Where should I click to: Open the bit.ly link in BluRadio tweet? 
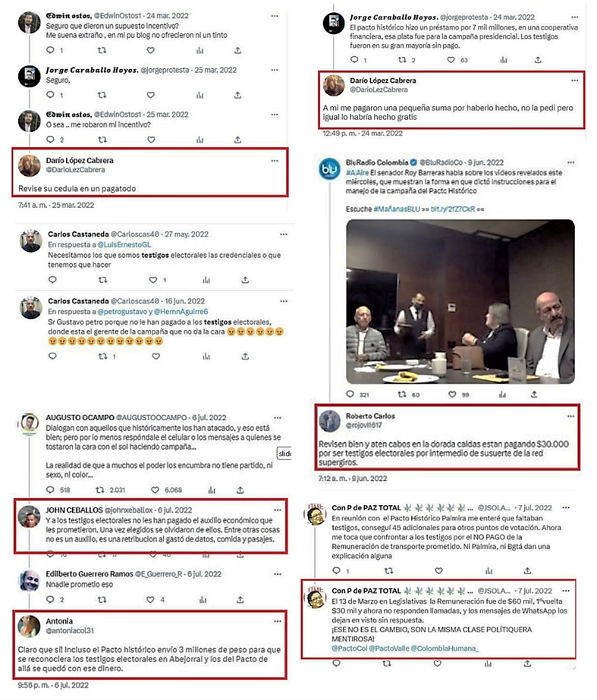click(453, 209)
